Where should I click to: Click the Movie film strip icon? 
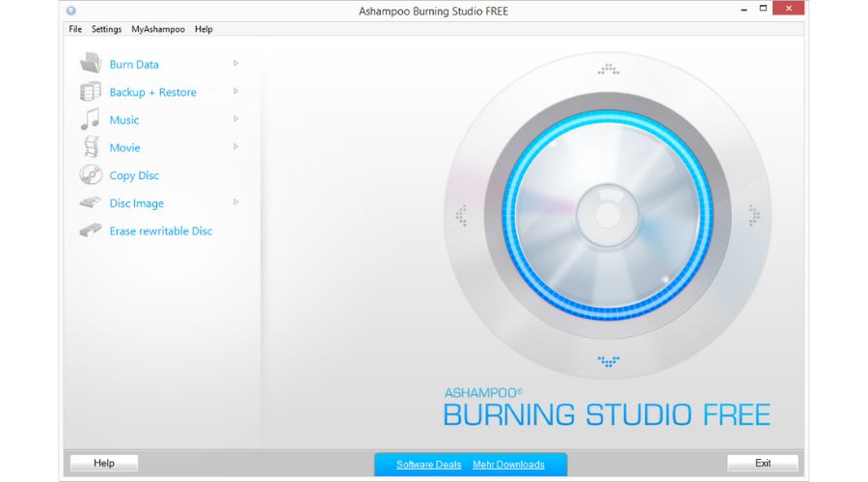(x=92, y=147)
